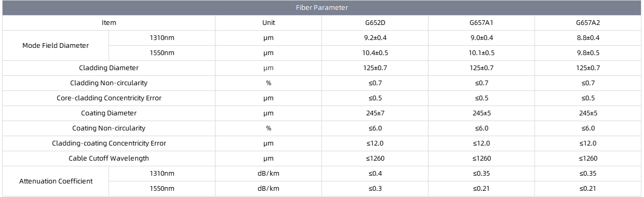Select the 245±7 coating diameter cell

[x=375, y=113]
